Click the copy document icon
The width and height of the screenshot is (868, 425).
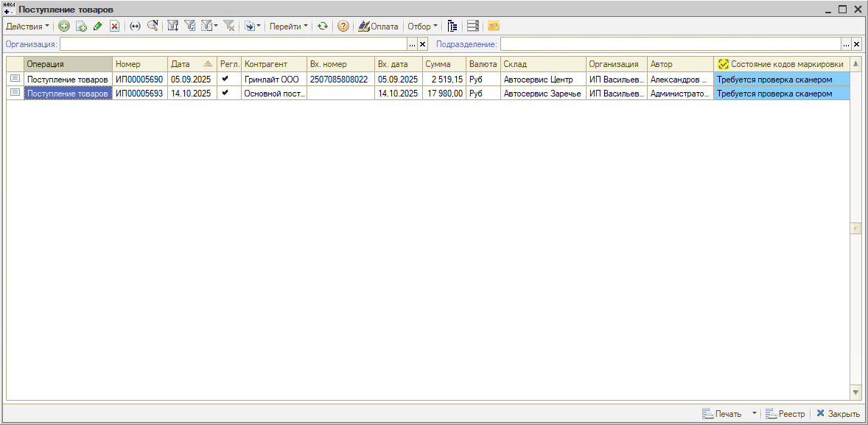81,27
